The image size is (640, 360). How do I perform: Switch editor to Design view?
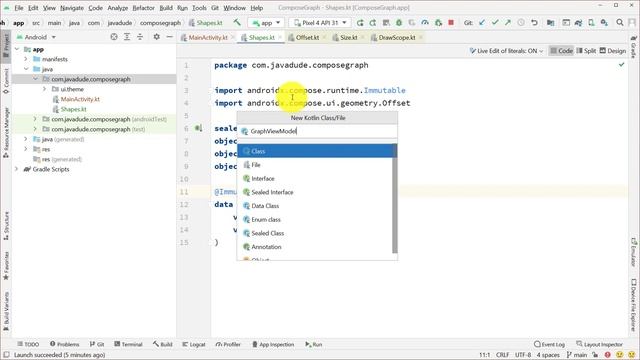(613, 51)
